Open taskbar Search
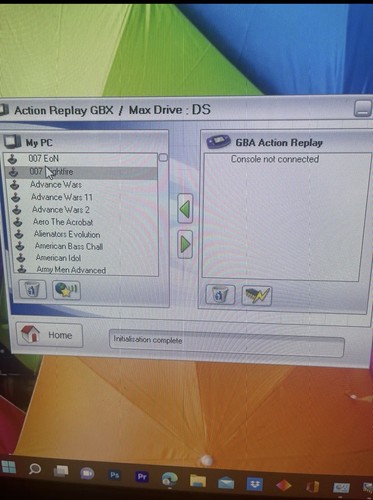The width and height of the screenshot is (373, 500). [35, 469]
